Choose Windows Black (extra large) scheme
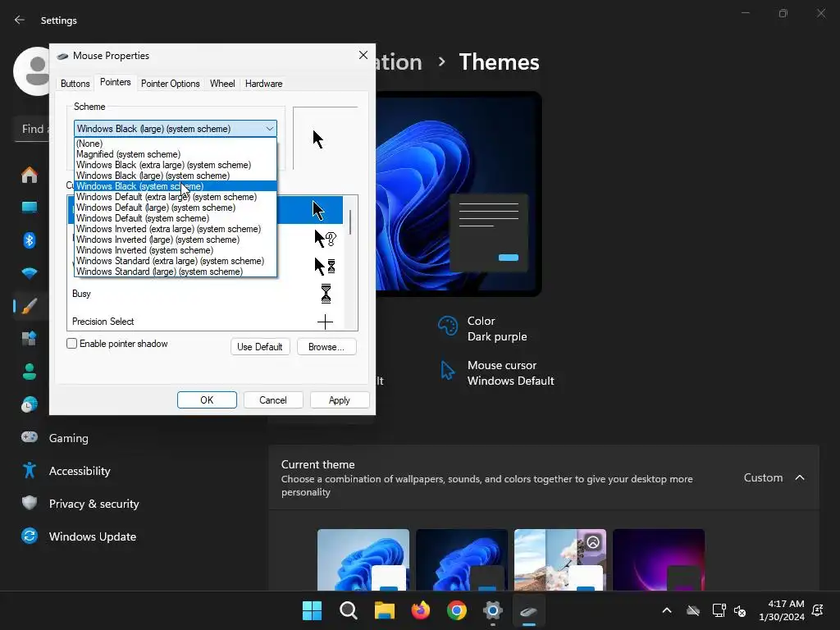This screenshot has height=630, width=840. (176, 165)
